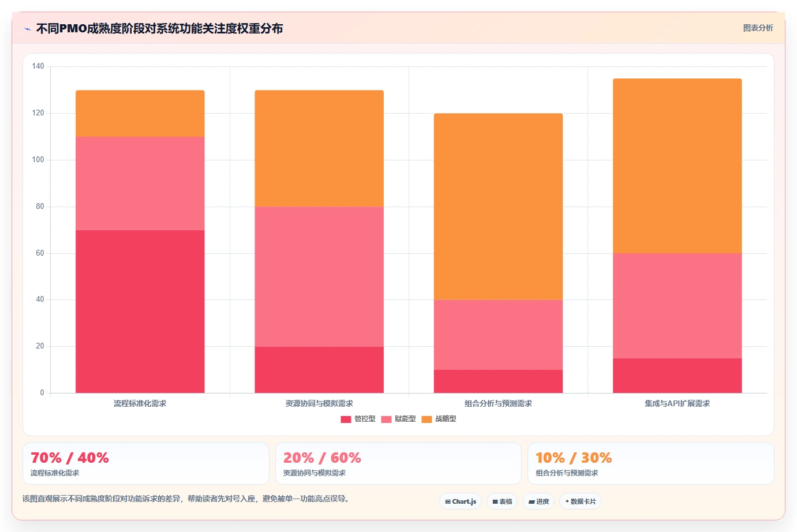Viewport: 797px width, 532px height.
Task: Click the 赋能型 segment of 组合分析与预测需求 bar
Action: click(498, 335)
